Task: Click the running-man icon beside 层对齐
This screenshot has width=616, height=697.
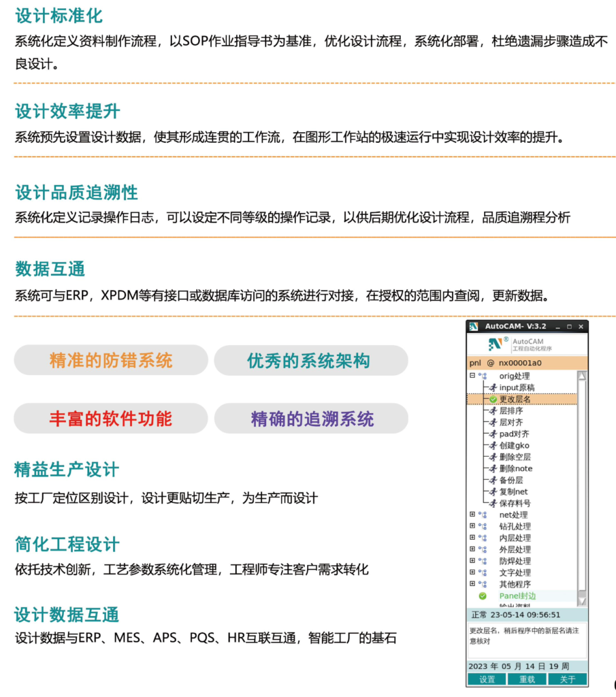Action: (493, 422)
